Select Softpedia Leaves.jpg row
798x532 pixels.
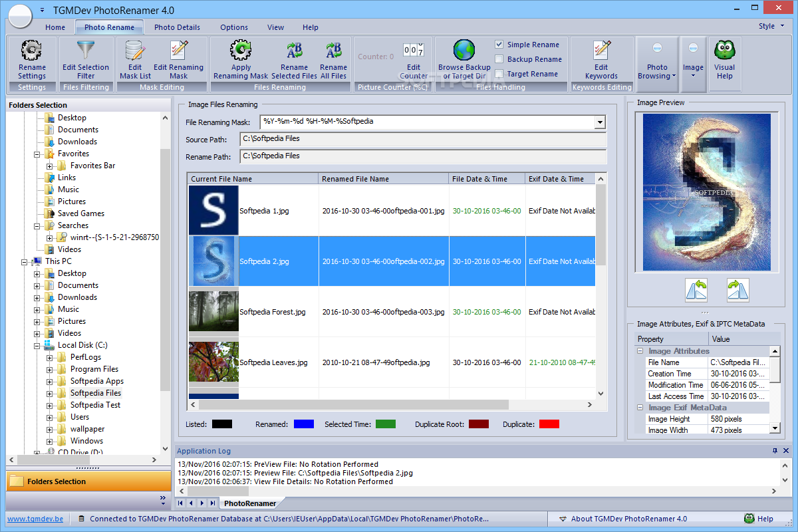tap(392, 362)
